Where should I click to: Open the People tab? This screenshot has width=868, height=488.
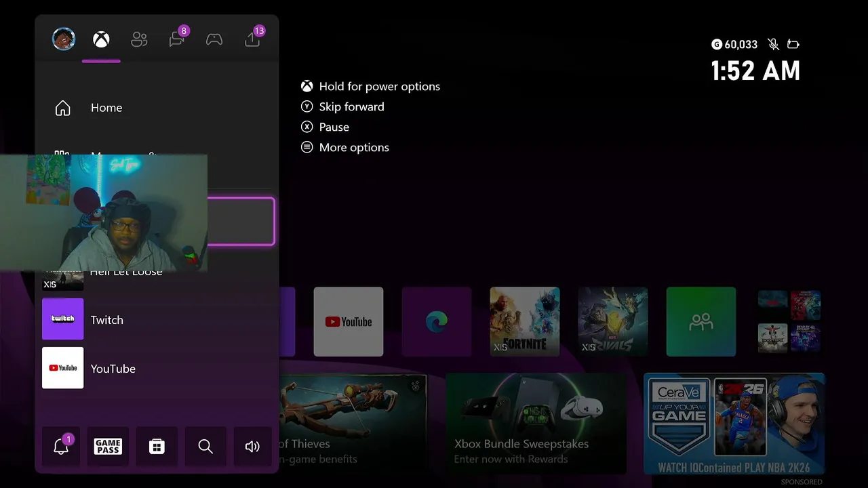pos(139,39)
